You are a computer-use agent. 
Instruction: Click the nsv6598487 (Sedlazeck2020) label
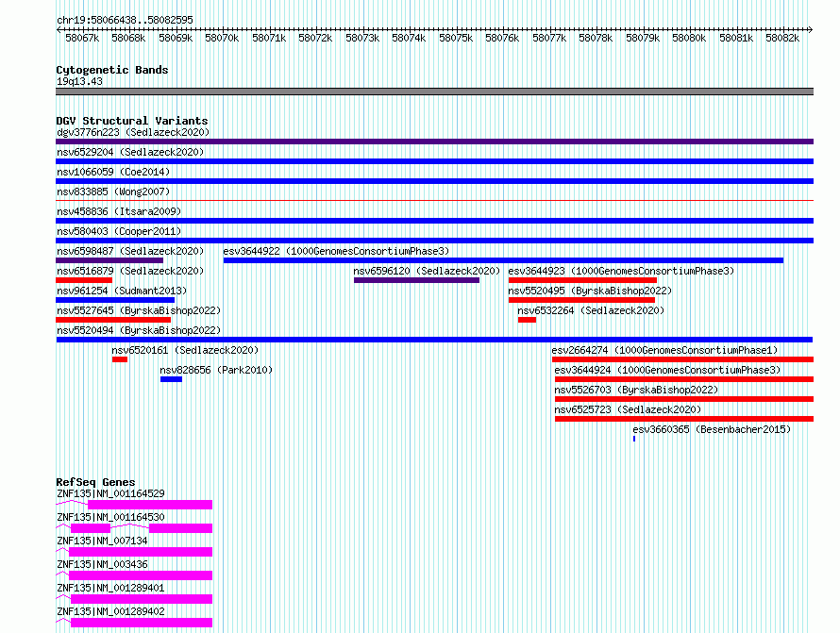[130, 251]
